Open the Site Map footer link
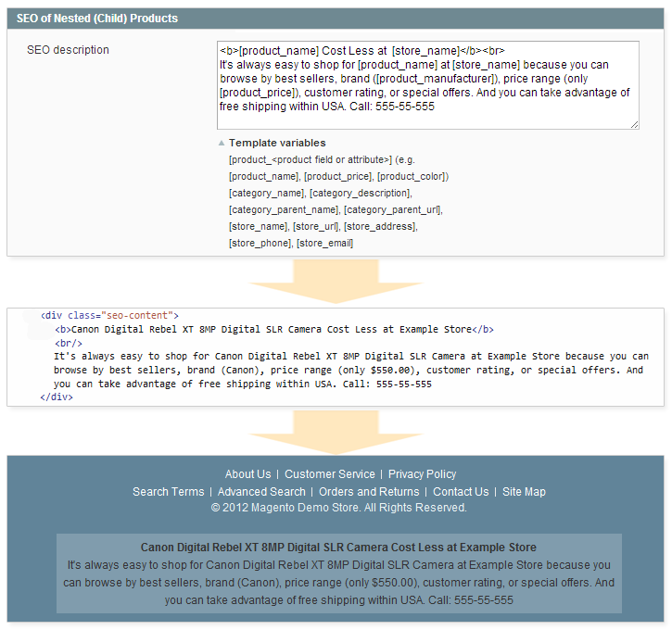 (524, 492)
